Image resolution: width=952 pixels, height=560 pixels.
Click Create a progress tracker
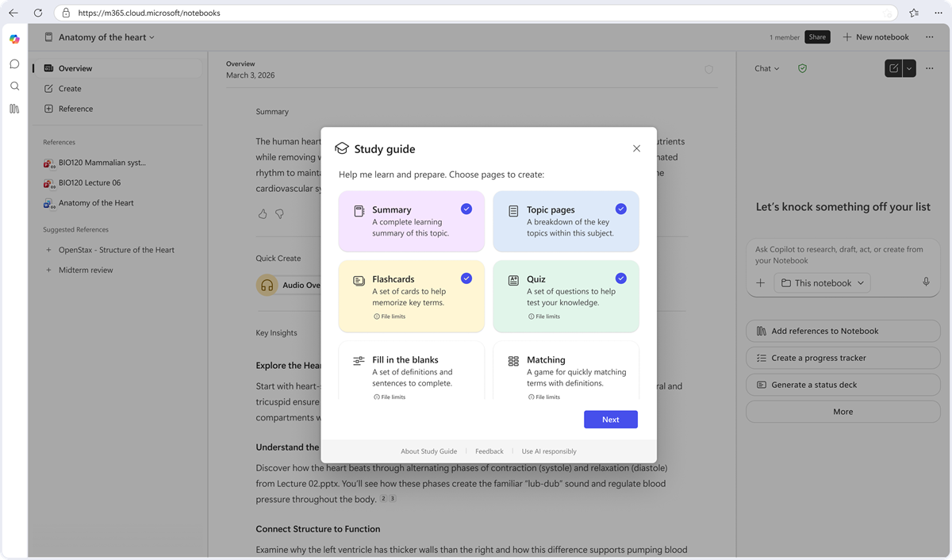(x=843, y=358)
